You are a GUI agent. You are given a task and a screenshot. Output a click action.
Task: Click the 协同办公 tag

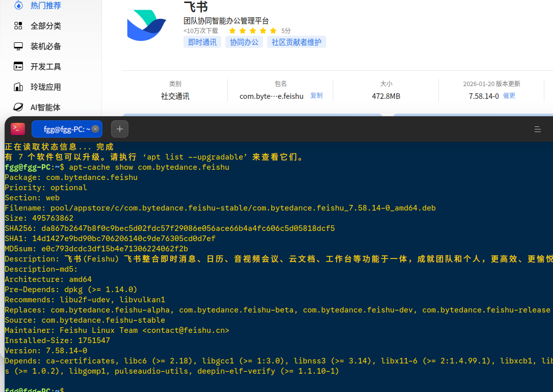[244, 42]
